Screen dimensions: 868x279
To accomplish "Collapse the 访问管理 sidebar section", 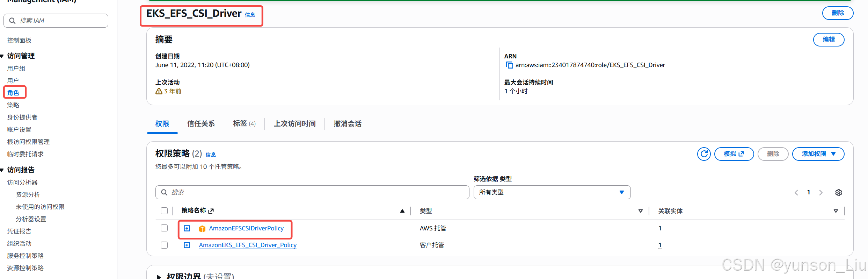I will pos(2,56).
